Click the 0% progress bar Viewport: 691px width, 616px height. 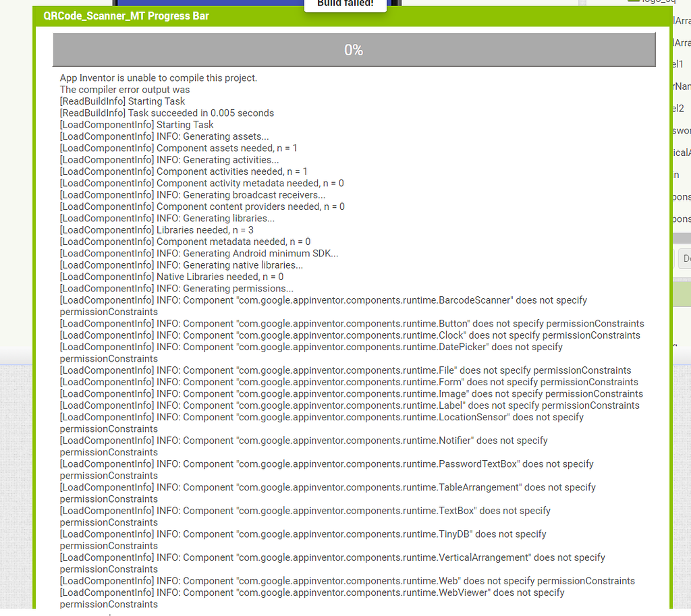(x=354, y=49)
